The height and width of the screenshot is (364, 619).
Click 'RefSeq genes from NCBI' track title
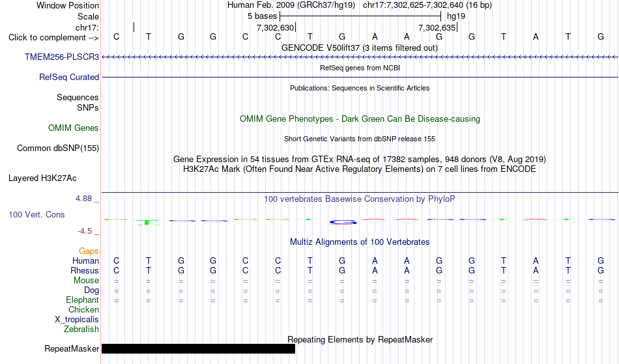[360, 68]
